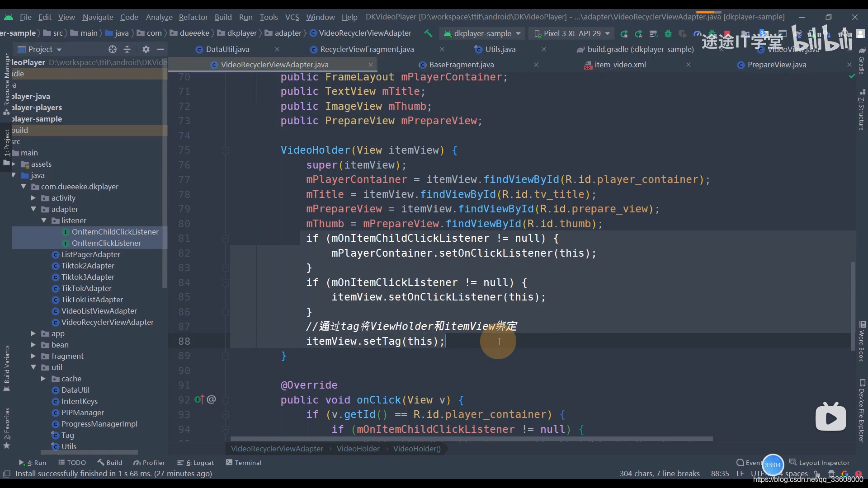The height and width of the screenshot is (488, 868).
Task: Click the Run with Coverage icon
Action: click(683, 33)
